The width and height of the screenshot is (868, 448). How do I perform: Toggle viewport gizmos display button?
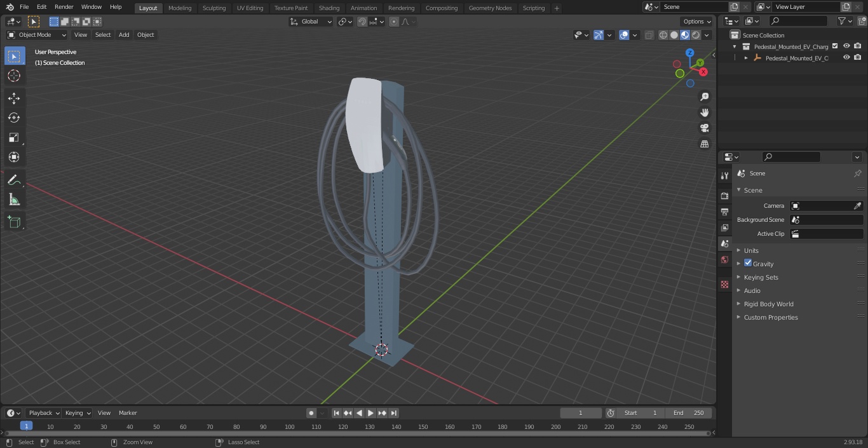pyautogui.click(x=599, y=35)
